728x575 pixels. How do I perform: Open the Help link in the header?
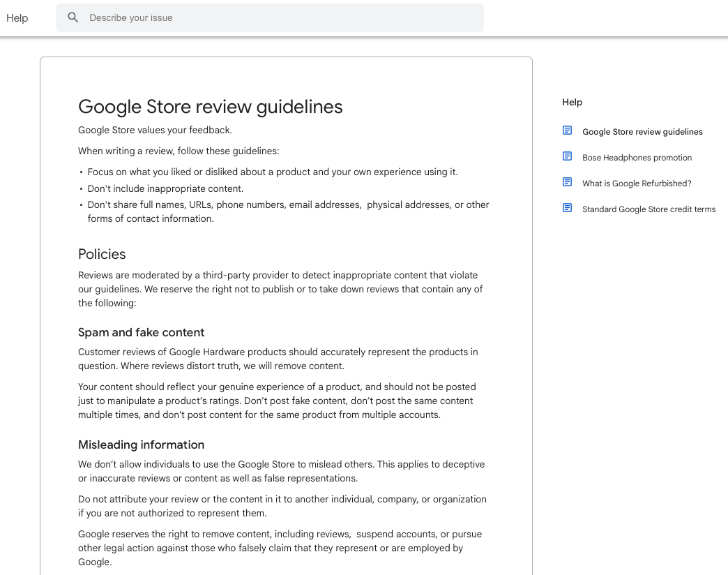tap(17, 18)
